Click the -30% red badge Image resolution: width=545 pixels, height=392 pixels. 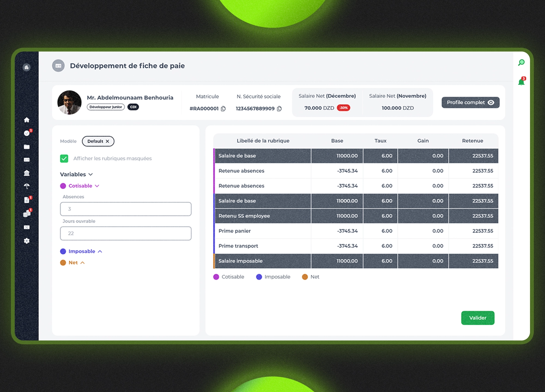344,108
